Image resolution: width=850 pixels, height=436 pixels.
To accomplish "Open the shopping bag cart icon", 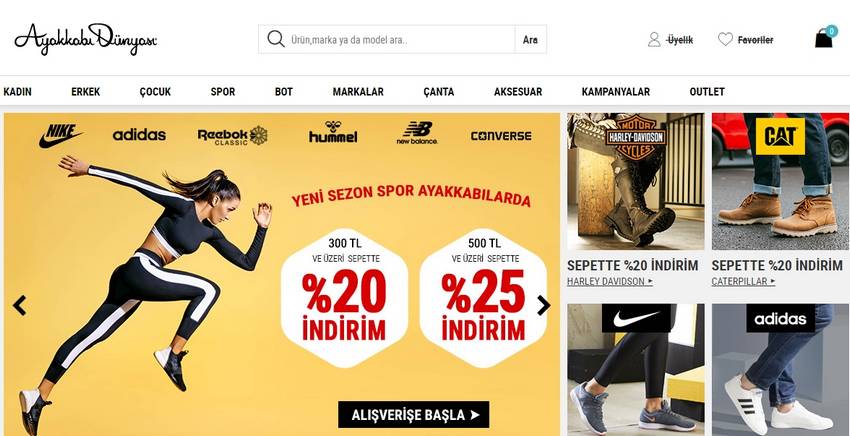I will click(x=824, y=38).
